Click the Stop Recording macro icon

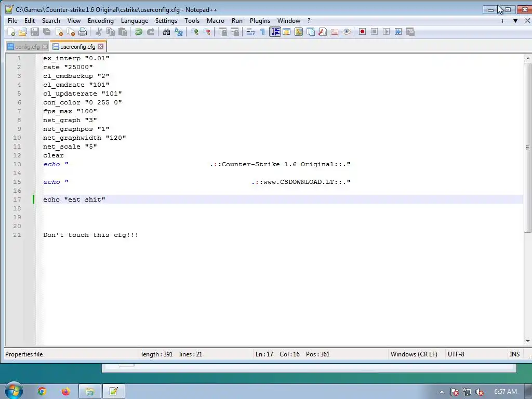coord(374,32)
